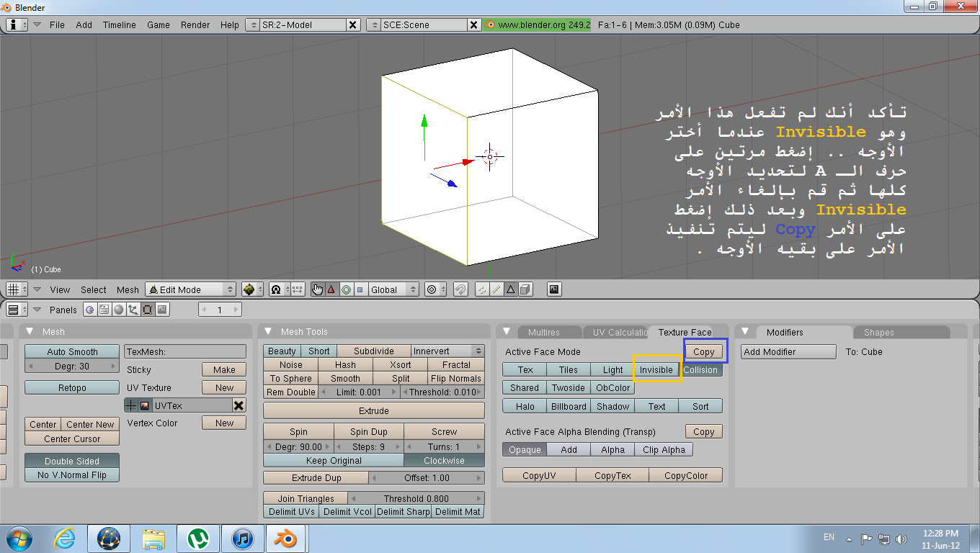The image size is (980, 553).
Task: Toggle Keep Original in Mesh Tools
Action: (334, 460)
